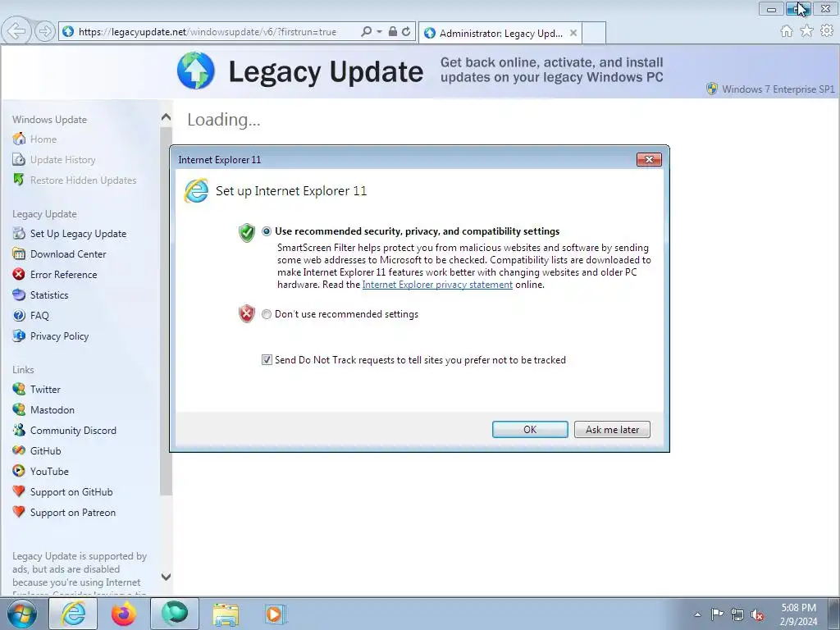Click the red Error Reference icon
This screenshot has height=630, width=840.
(19, 274)
